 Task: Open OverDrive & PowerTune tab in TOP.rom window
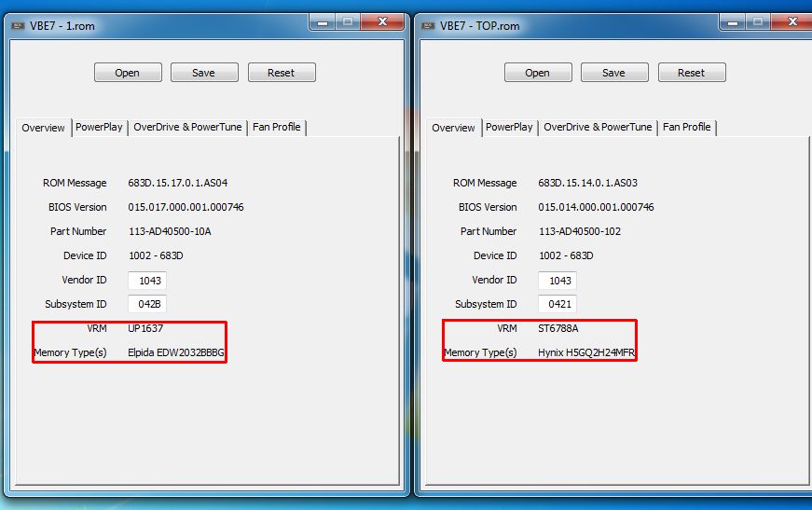coord(598,127)
